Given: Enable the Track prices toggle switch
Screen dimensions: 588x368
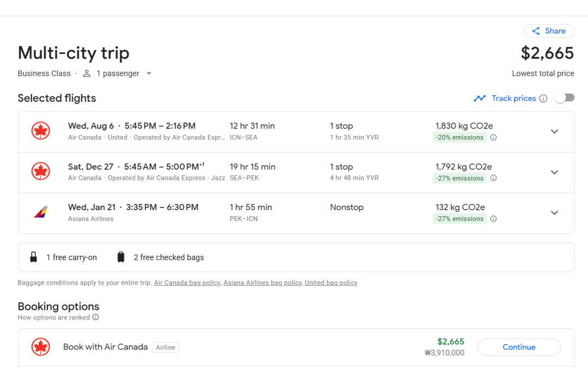Looking at the screenshot, I should pyautogui.click(x=565, y=98).
